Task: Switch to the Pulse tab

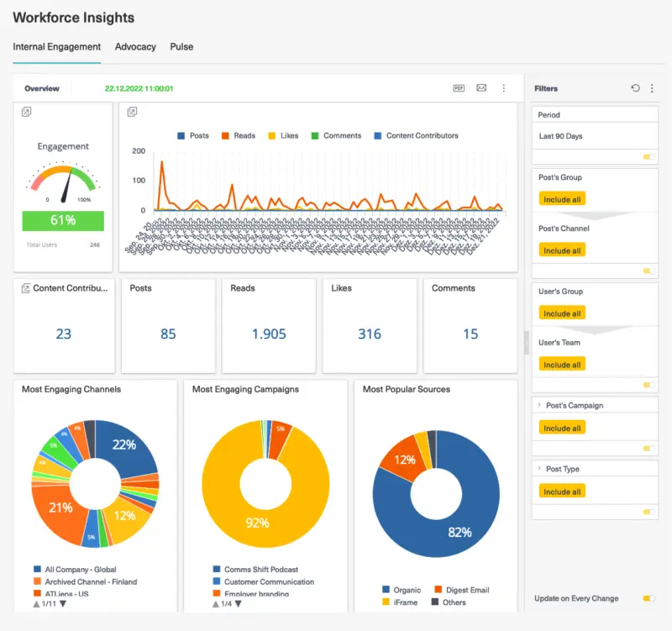Action: click(x=181, y=47)
